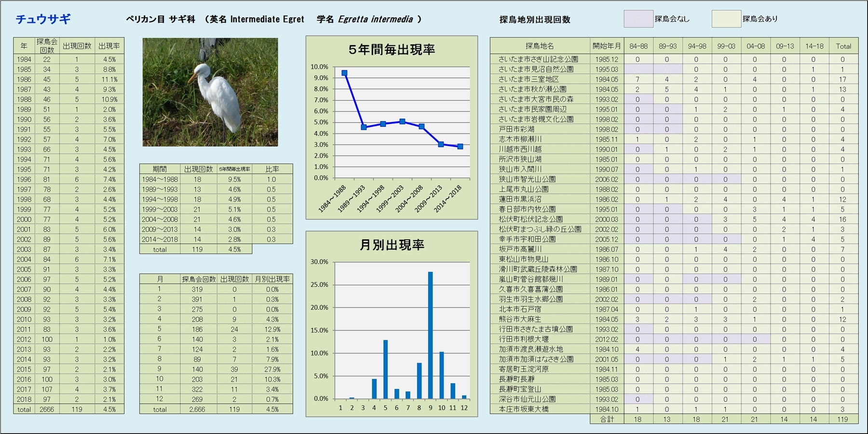868x434 pixels.
Task: Select the 熊谷市大麻生 row name
Action: coord(520,319)
